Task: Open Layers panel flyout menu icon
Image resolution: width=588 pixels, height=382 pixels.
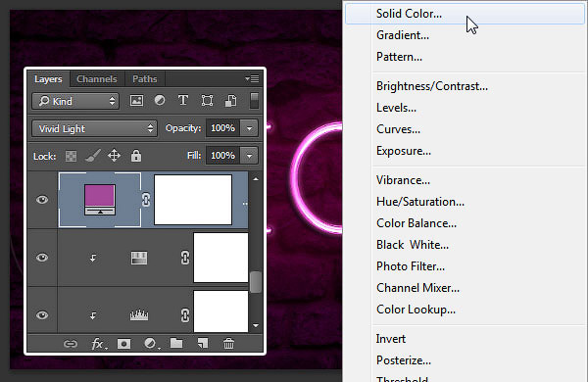Action: (x=252, y=78)
